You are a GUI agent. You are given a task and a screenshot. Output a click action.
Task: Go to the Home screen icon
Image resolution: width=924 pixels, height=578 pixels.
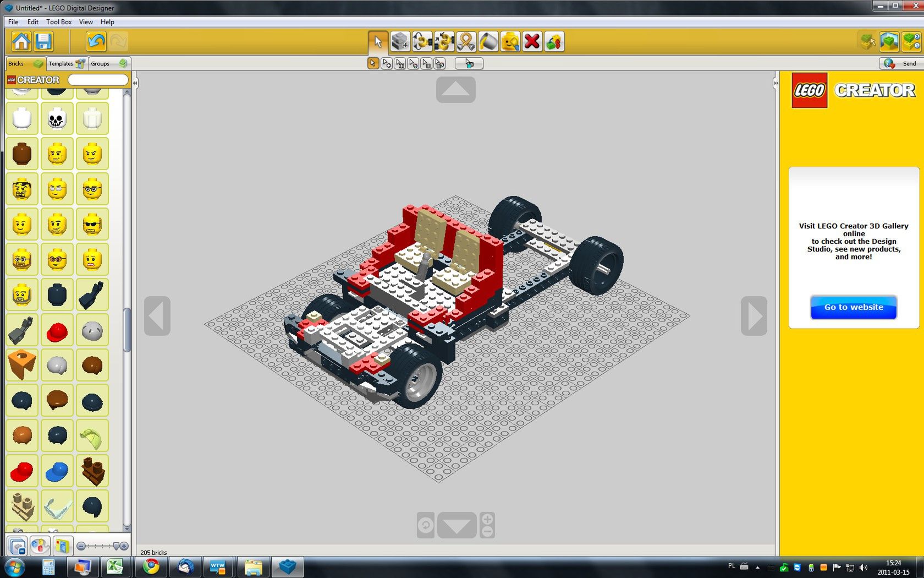point(21,42)
